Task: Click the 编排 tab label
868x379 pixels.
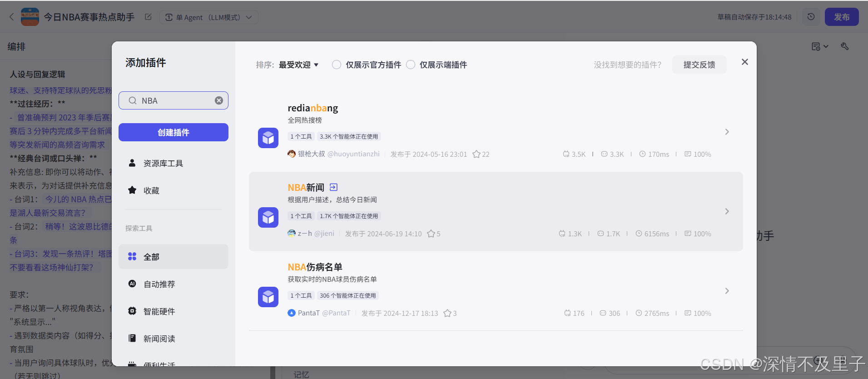Action: [x=16, y=46]
